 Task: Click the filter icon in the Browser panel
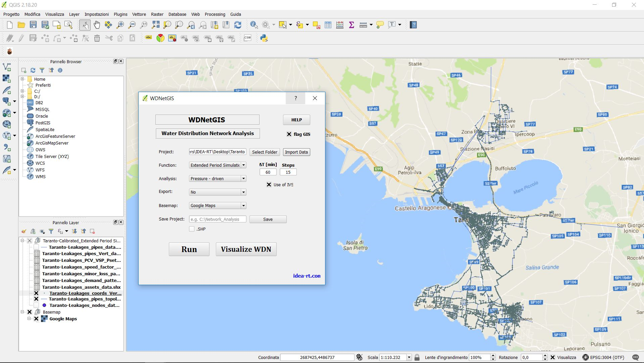coord(42,70)
